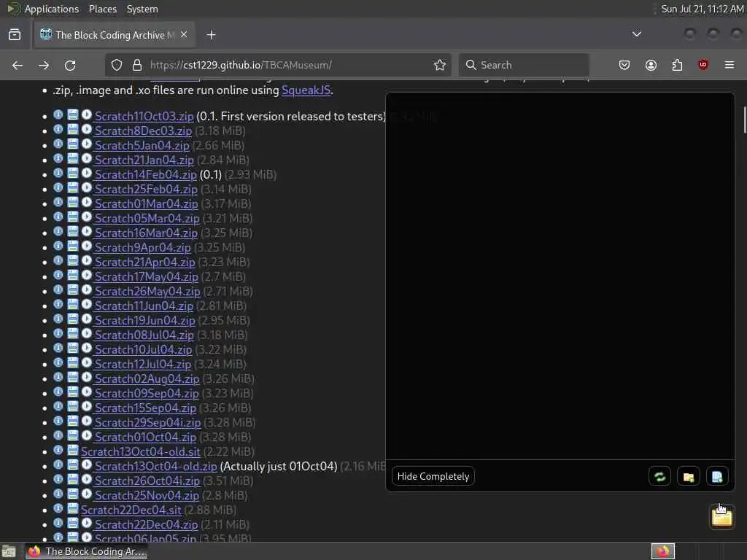Open the Firefox View icon
This screenshot has width=747, height=560.
pyautogui.click(x=15, y=35)
